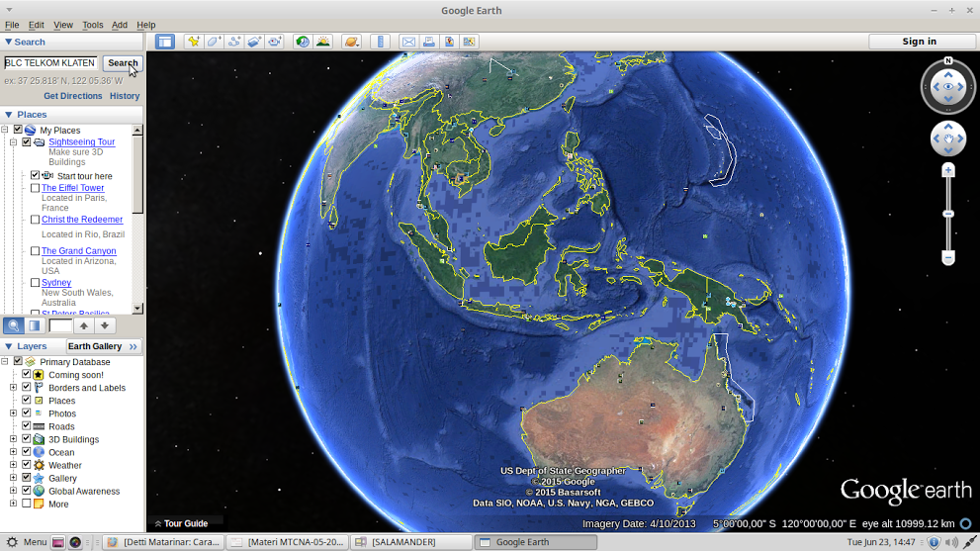Check the Christ the Redeemer checkbox
Viewport: 980px width, 551px height.
35,220
